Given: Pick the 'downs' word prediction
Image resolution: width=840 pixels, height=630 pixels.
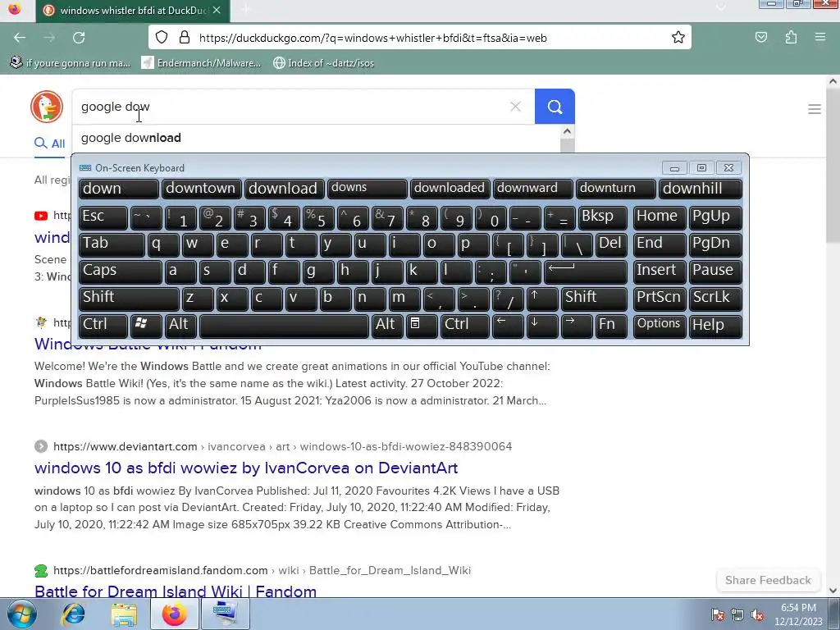Looking at the screenshot, I should [x=367, y=189].
